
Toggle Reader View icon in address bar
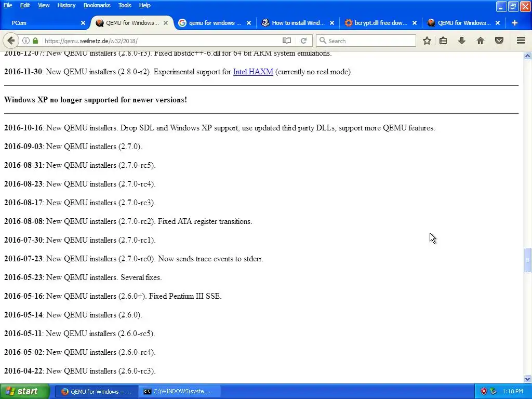pyautogui.click(x=287, y=41)
